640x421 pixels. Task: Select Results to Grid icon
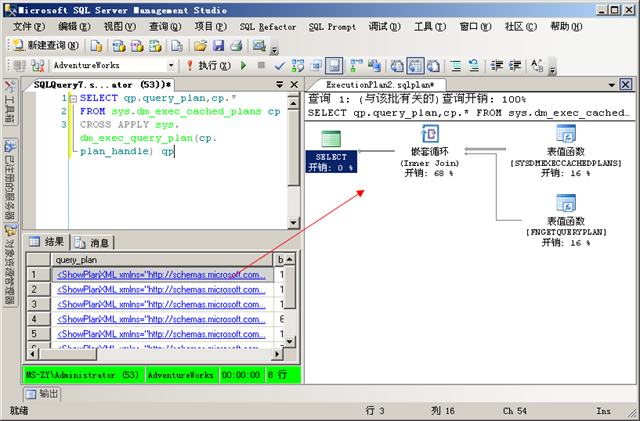416,65
